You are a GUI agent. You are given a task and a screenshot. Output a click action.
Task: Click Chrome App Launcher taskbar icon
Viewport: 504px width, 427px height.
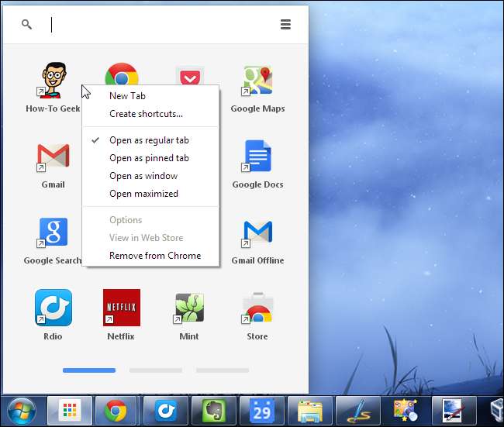tap(70, 412)
